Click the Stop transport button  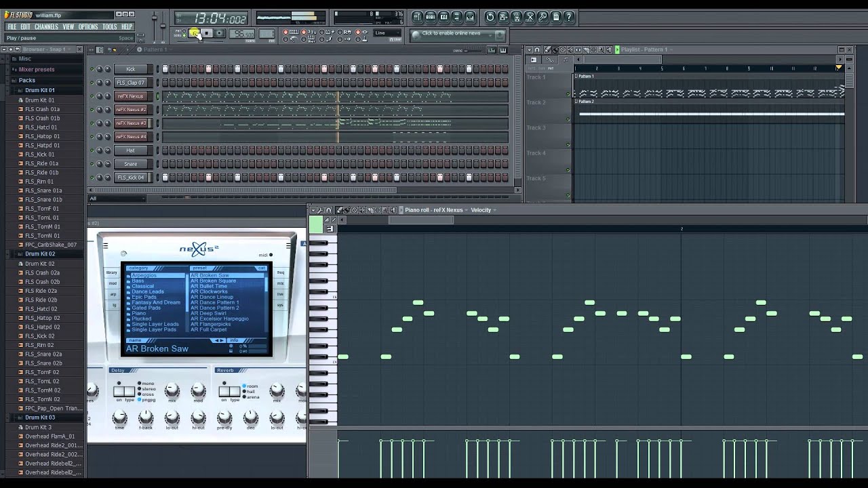pyautogui.click(x=207, y=33)
